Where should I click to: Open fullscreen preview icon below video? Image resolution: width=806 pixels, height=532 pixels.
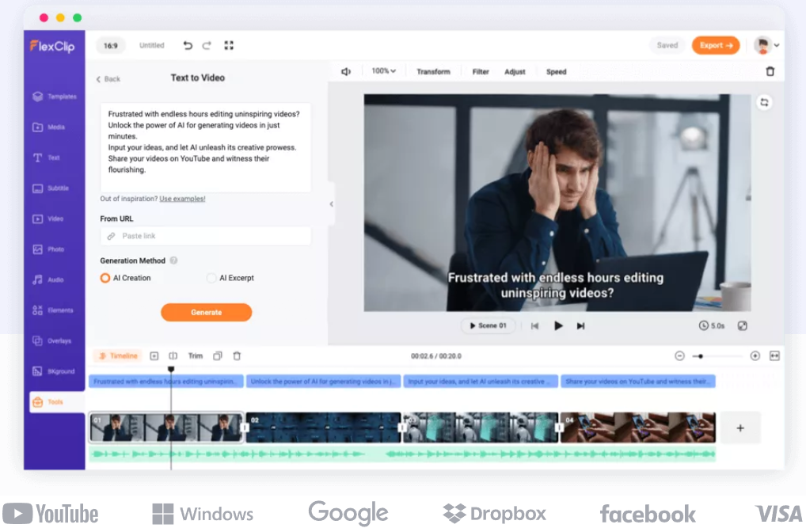742,326
